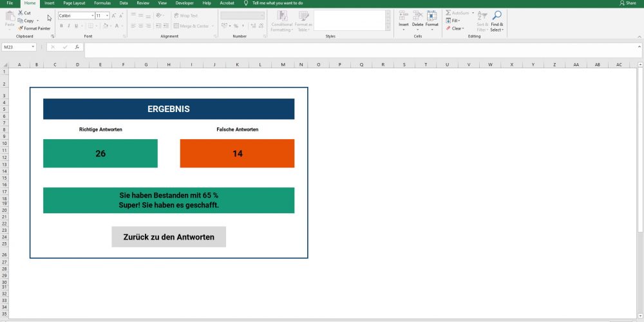644x322 pixels.
Task: Open the File tab
Action: [x=10, y=3]
